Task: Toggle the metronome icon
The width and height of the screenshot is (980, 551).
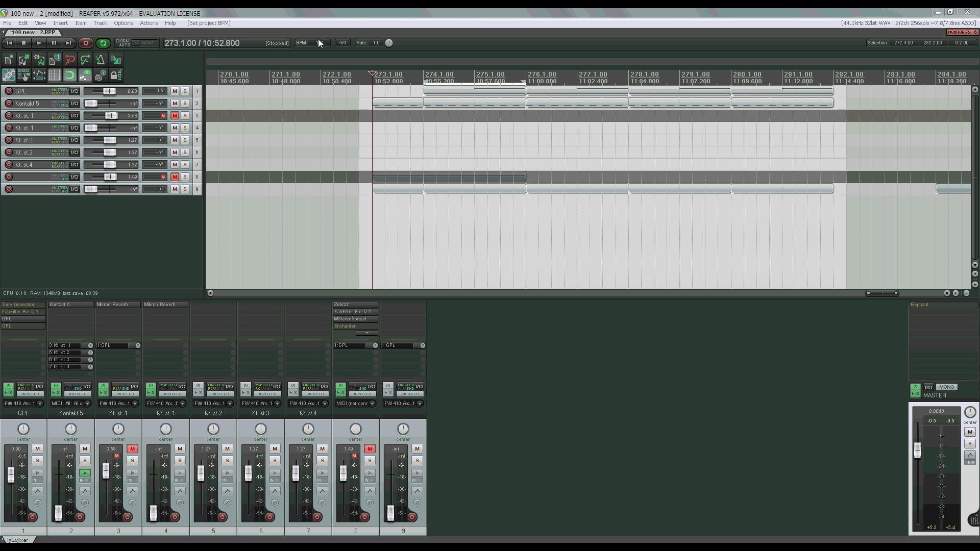Action: click(x=101, y=60)
